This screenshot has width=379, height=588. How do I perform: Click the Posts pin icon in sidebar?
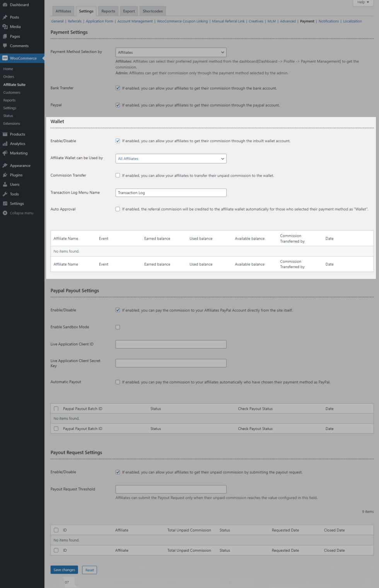pyautogui.click(x=5, y=17)
